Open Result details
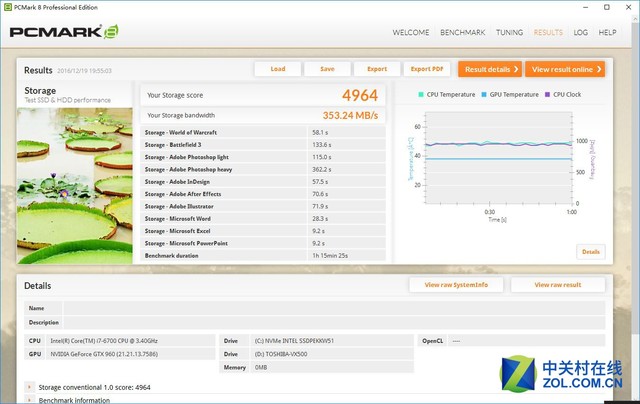This screenshot has height=404, width=640. click(490, 69)
